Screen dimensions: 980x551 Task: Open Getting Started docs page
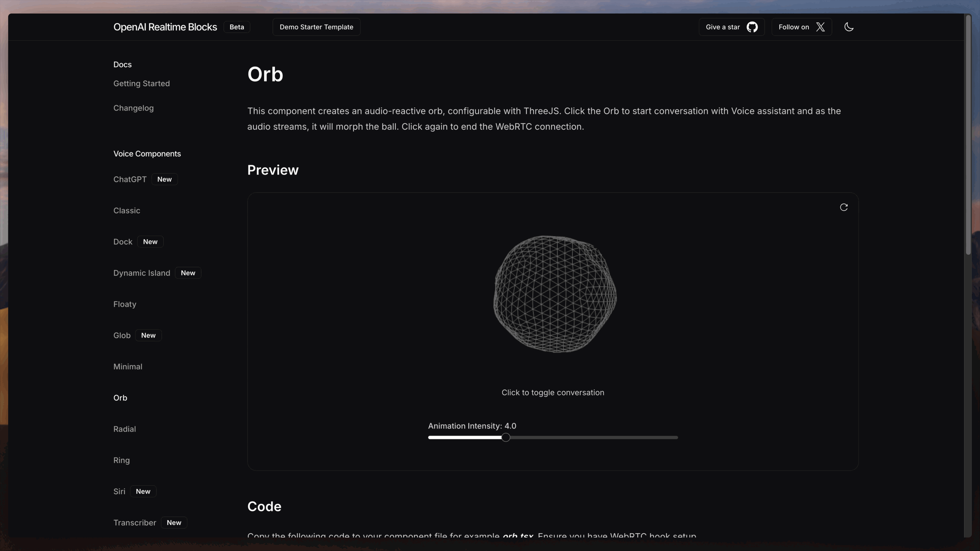click(x=142, y=83)
